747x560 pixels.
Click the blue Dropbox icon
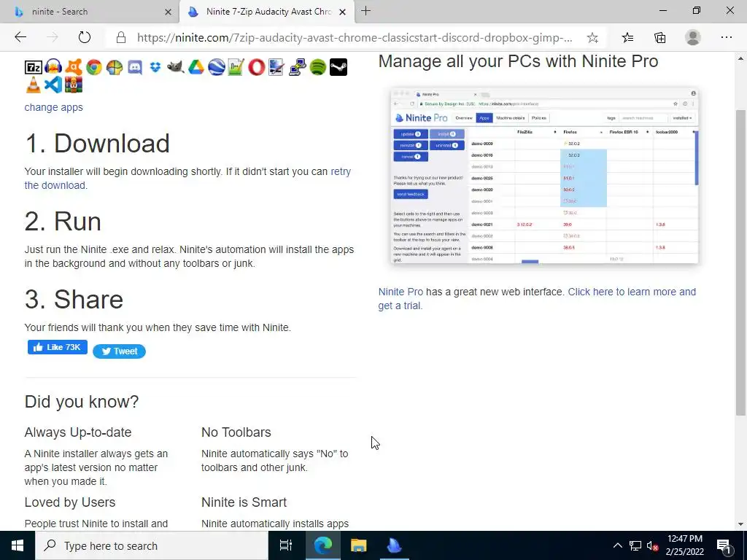tap(155, 67)
